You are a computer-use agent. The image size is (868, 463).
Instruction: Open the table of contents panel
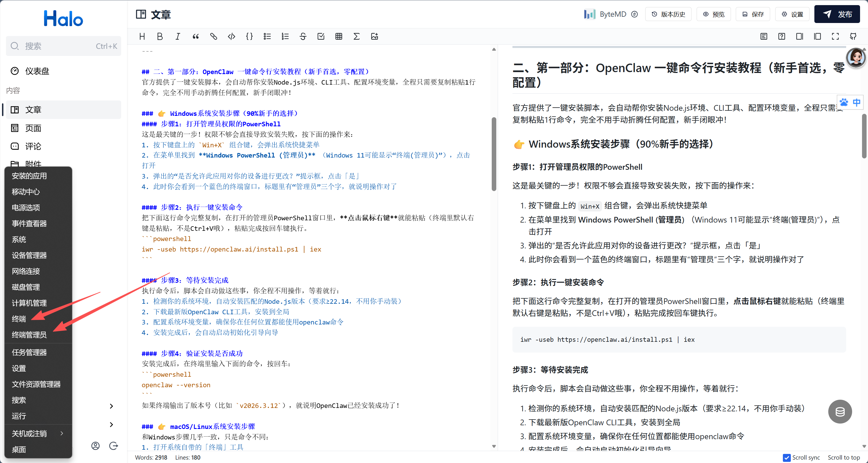pyautogui.click(x=764, y=36)
